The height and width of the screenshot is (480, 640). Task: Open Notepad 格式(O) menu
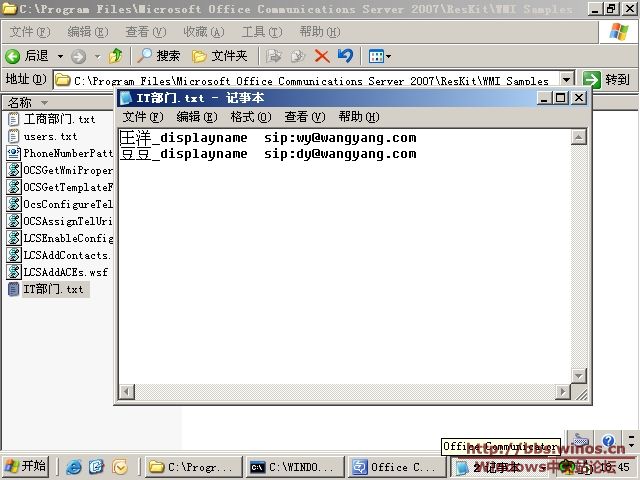(251, 117)
